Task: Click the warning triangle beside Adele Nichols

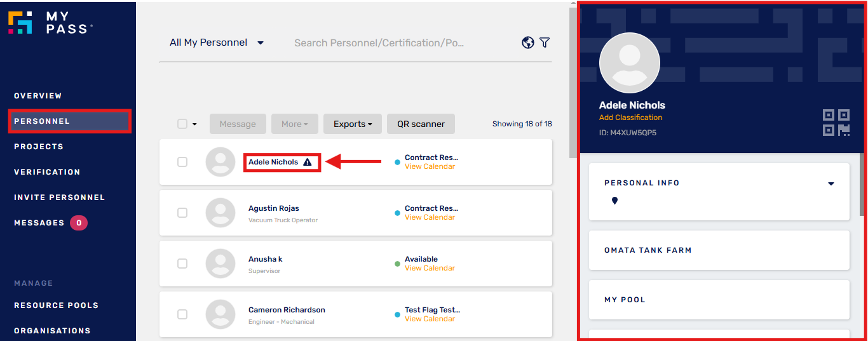Action: coord(308,162)
